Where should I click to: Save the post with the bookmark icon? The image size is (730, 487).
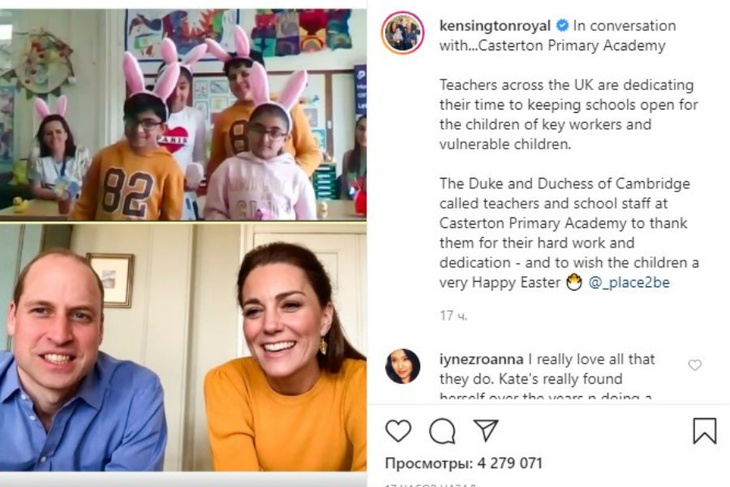[704, 431]
